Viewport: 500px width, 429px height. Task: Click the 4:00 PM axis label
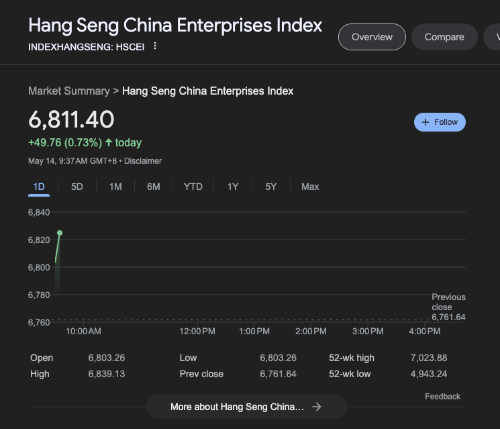(424, 331)
